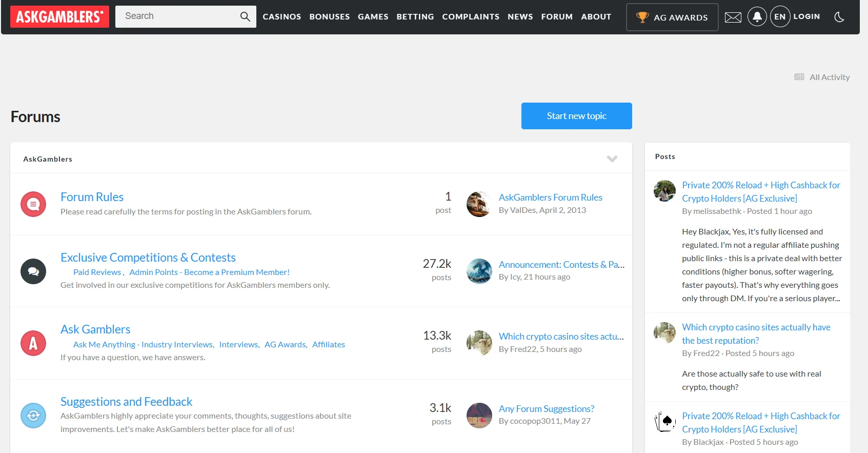
Task: Open the Forum menu item
Action: pyautogui.click(x=557, y=17)
